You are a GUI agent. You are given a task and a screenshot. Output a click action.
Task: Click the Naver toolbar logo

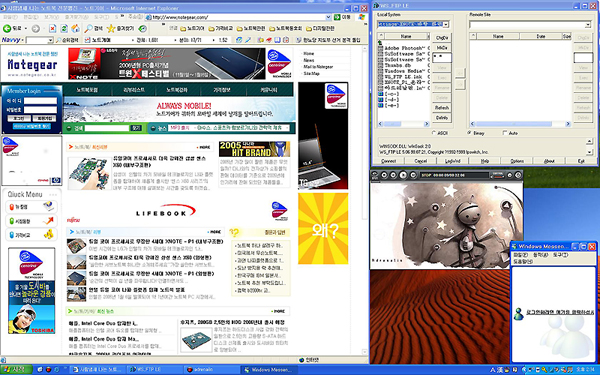click(11, 40)
